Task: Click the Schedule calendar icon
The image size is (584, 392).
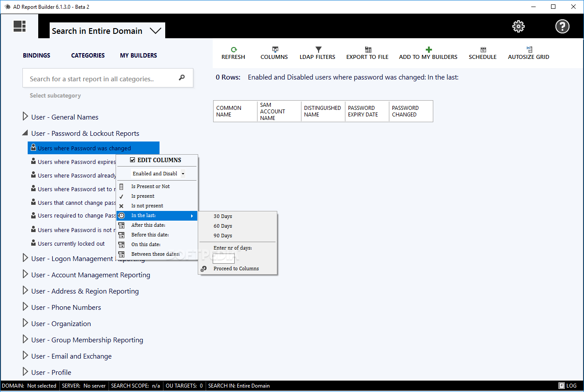Action: [x=483, y=50]
